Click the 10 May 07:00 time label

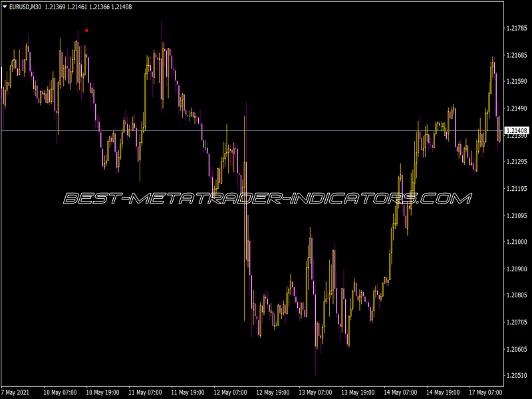click(60, 392)
